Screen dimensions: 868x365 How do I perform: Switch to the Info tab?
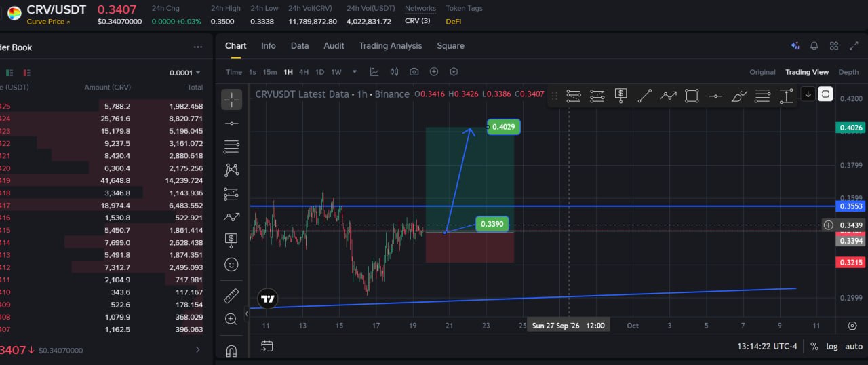coord(269,46)
